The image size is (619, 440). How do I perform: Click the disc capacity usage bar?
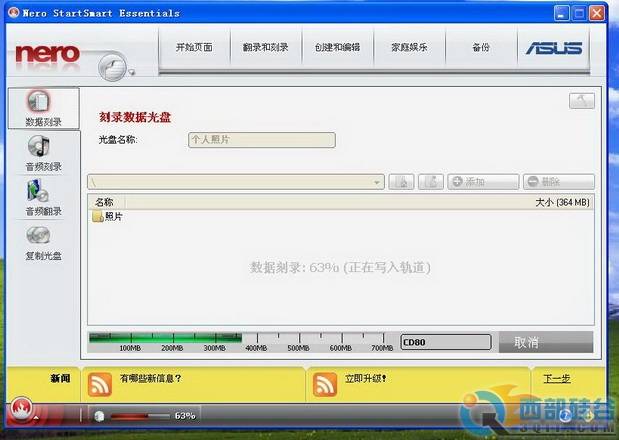click(242, 342)
